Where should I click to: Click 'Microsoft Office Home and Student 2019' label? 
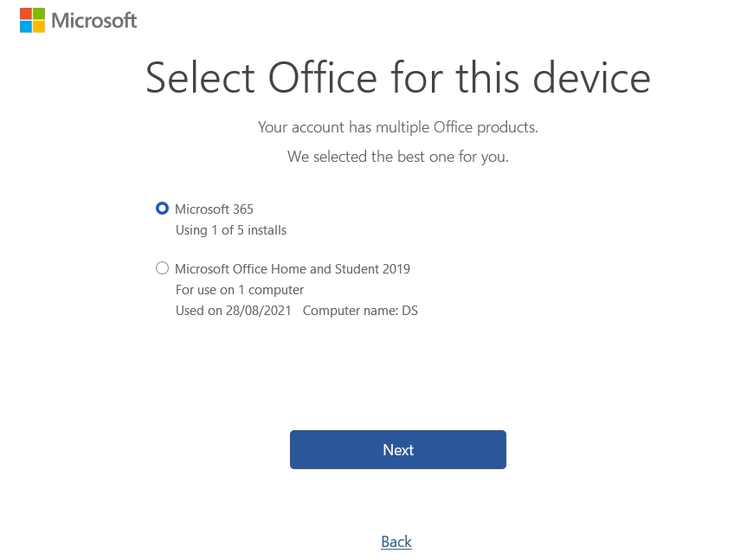tap(293, 269)
